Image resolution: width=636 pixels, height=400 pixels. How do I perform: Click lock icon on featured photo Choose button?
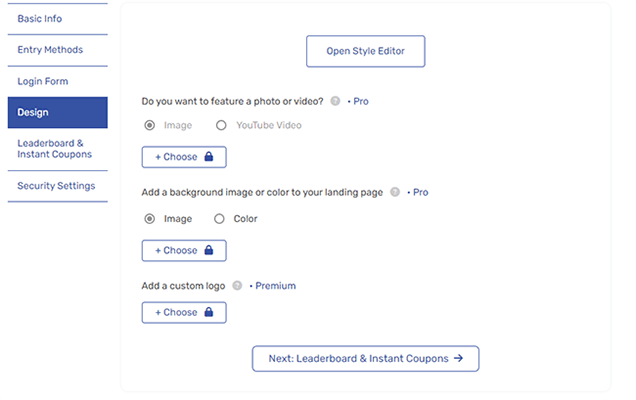tap(209, 157)
